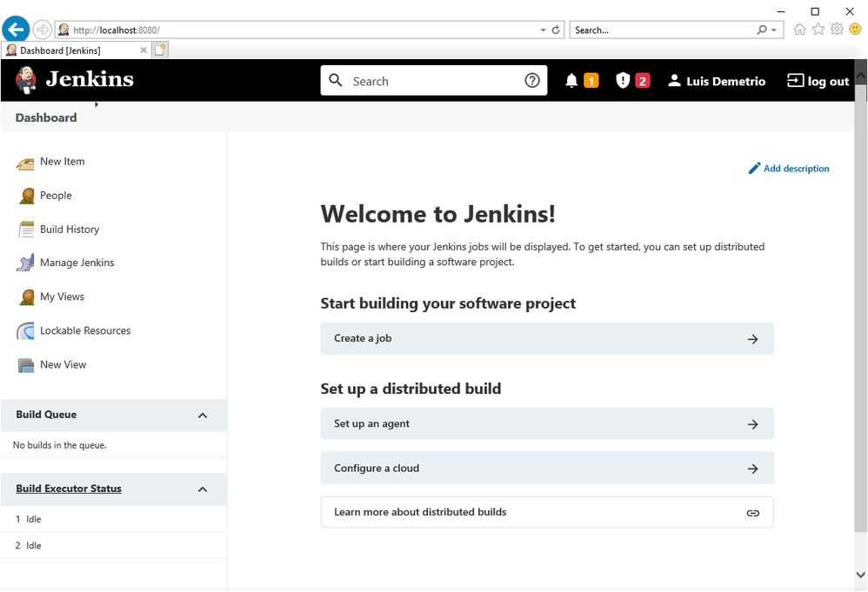The image size is (868, 592).
Task: Click the Build Executor Status link
Action: coord(69,489)
